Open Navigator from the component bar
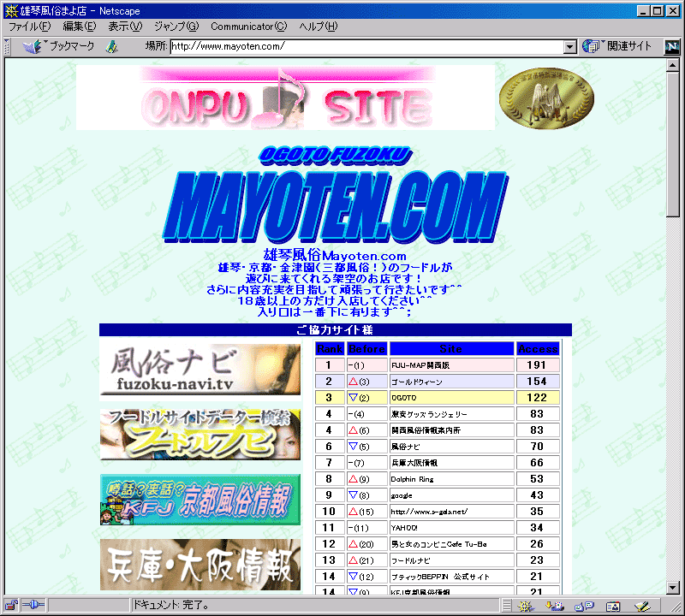 [x=526, y=606]
